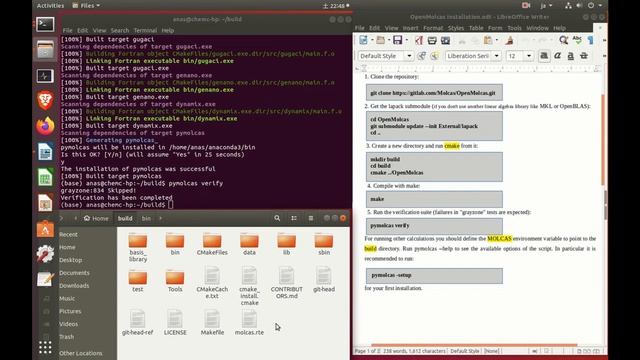Click the Home path button in Files

tap(96, 218)
